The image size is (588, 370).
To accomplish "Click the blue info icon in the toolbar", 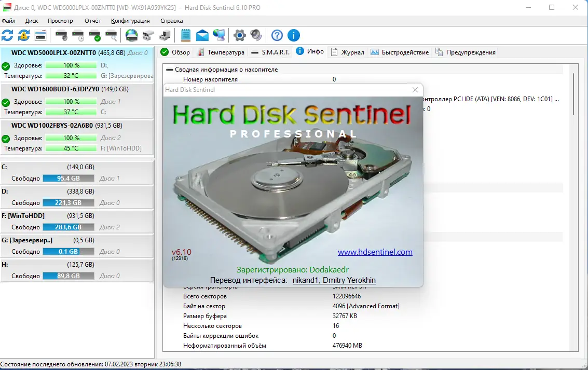I will pos(294,35).
